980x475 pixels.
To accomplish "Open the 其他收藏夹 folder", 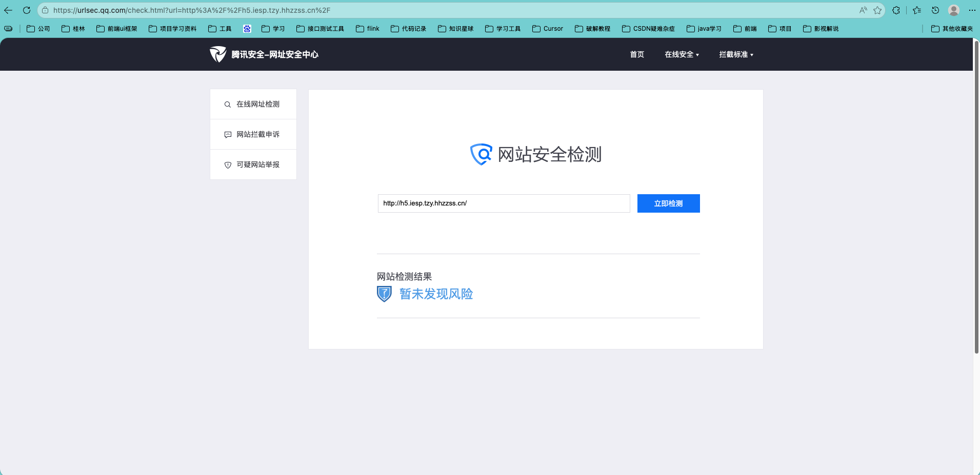I will pyautogui.click(x=952, y=29).
